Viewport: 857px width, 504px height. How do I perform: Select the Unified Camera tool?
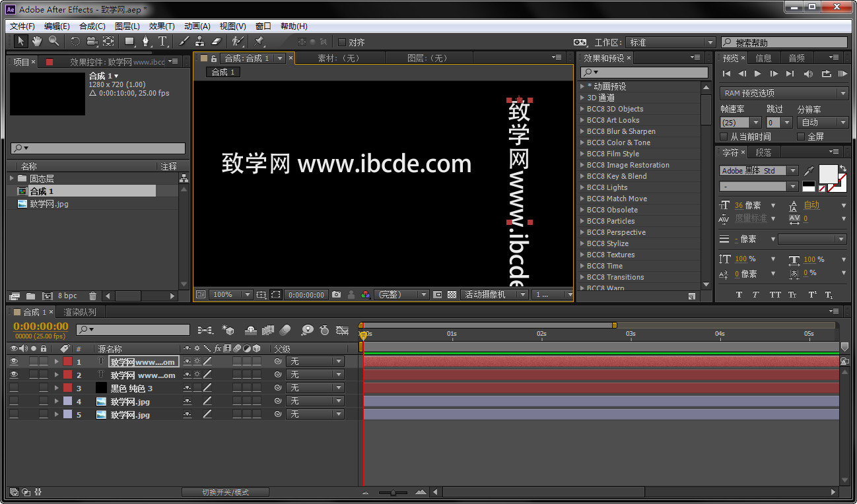(92, 42)
